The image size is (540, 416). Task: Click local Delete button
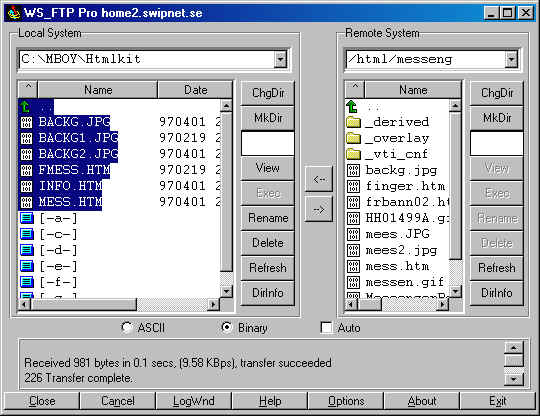pos(268,243)
